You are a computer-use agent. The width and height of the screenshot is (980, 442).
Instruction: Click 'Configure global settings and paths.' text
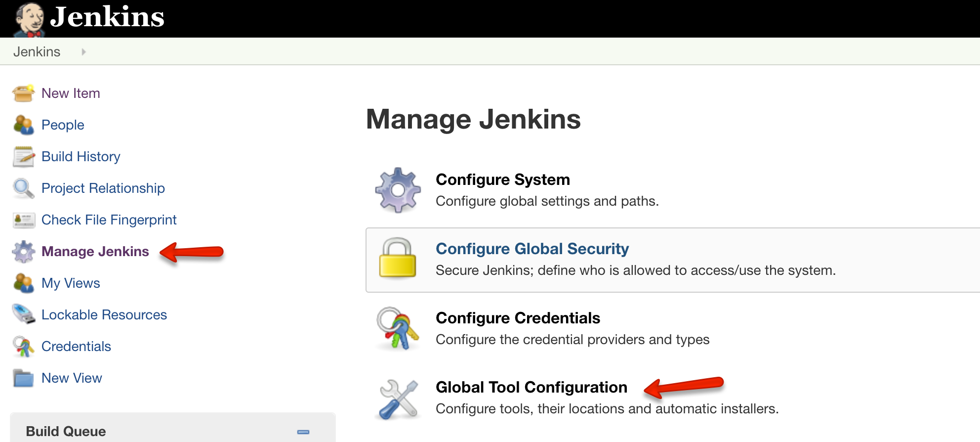pos(547,201)
